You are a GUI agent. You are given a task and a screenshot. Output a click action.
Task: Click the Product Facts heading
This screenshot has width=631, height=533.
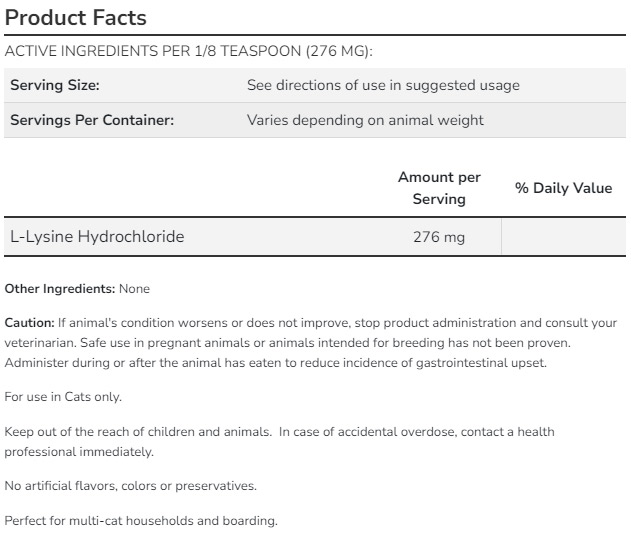point(76,17)
